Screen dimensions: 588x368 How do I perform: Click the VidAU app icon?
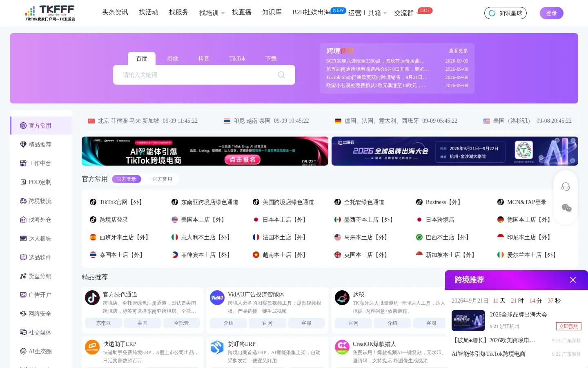coord(217,298)
